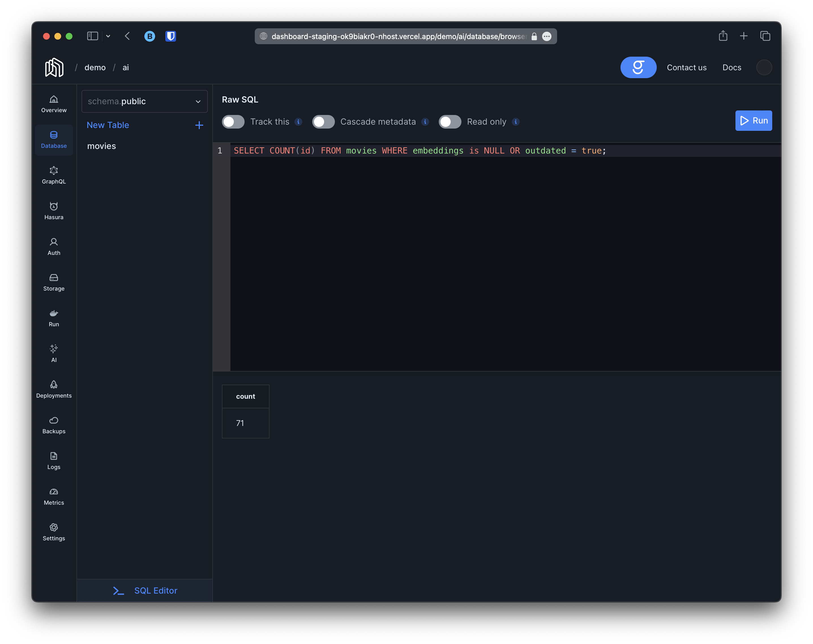Open browser sidebar options chevron
813x644 pixels.
pos(108,36)
